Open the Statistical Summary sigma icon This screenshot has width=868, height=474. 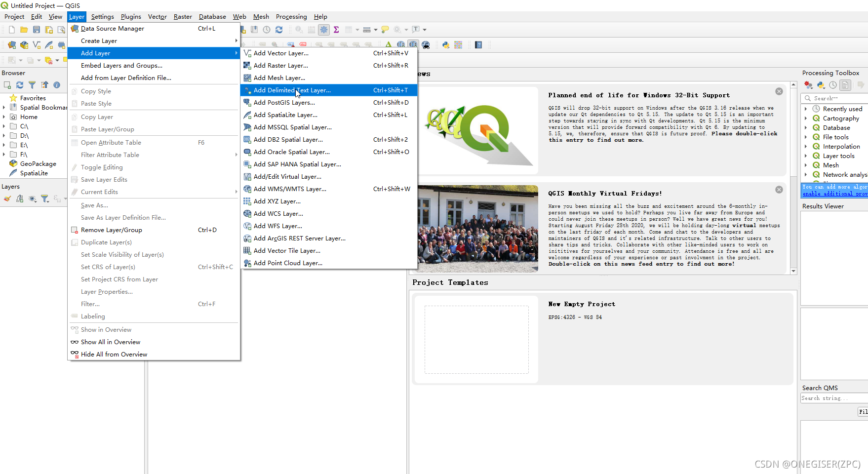pos(336,30)
